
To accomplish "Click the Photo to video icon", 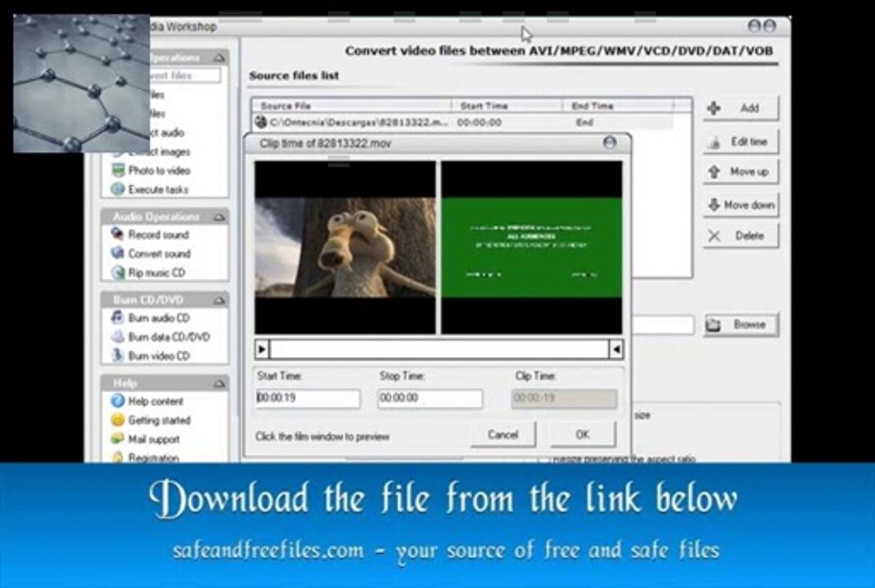I will [x=118, y=170].
